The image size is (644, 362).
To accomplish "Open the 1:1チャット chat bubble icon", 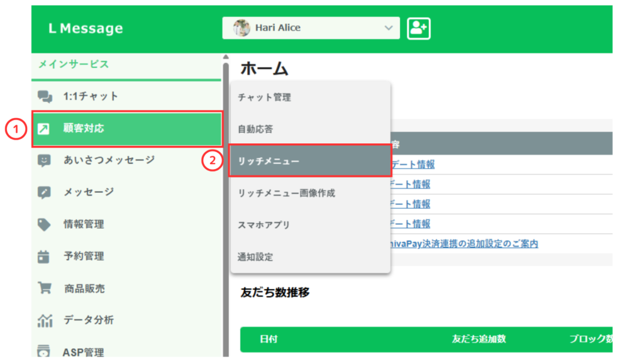I will click(x=45, y=96).
